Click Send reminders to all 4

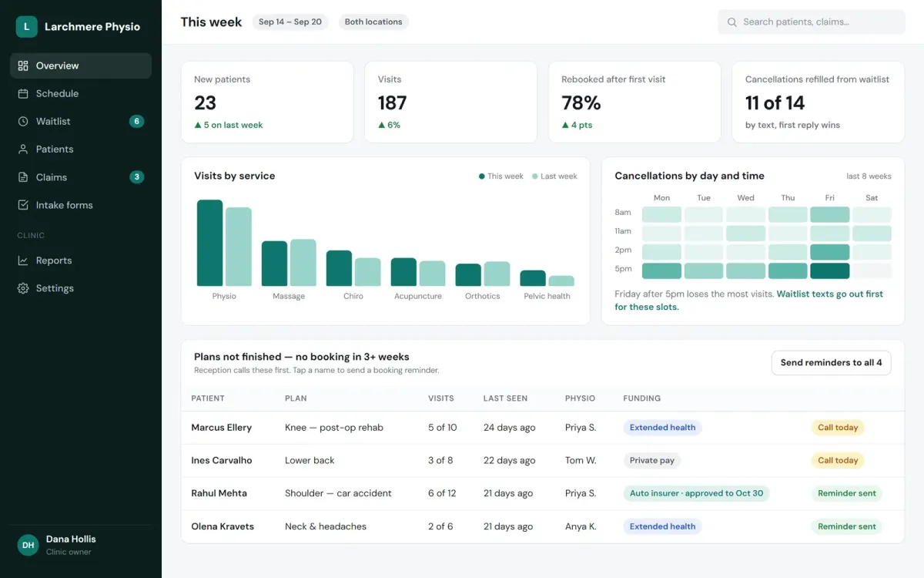[831, 362]
